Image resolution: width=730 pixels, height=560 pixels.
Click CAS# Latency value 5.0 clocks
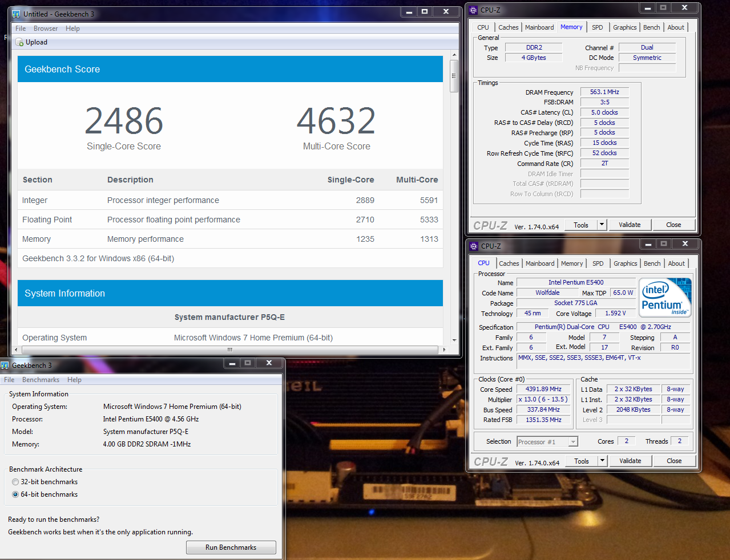604,112
